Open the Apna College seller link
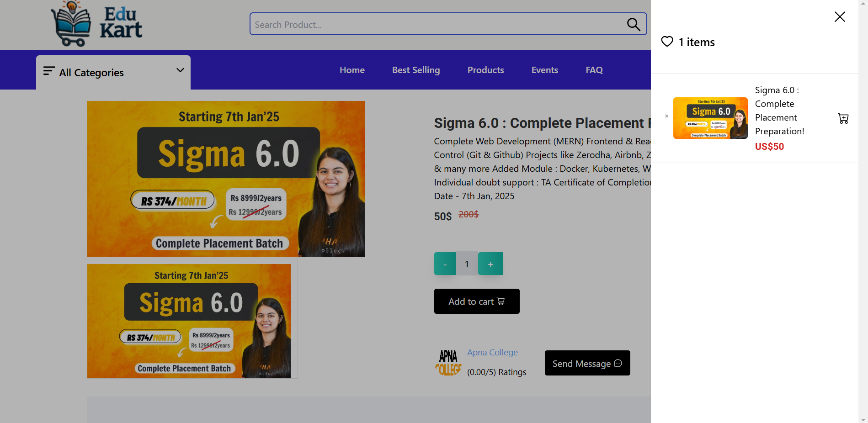Viewport: 868px width, 423px height. point(492,352)
